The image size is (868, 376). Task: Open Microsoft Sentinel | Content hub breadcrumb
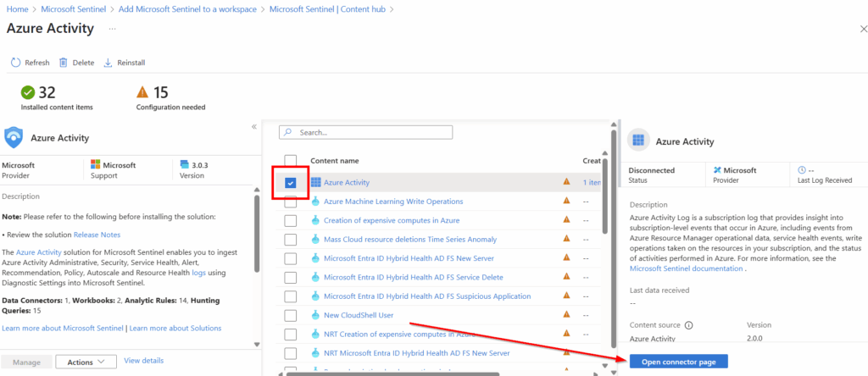pos(327,9)
